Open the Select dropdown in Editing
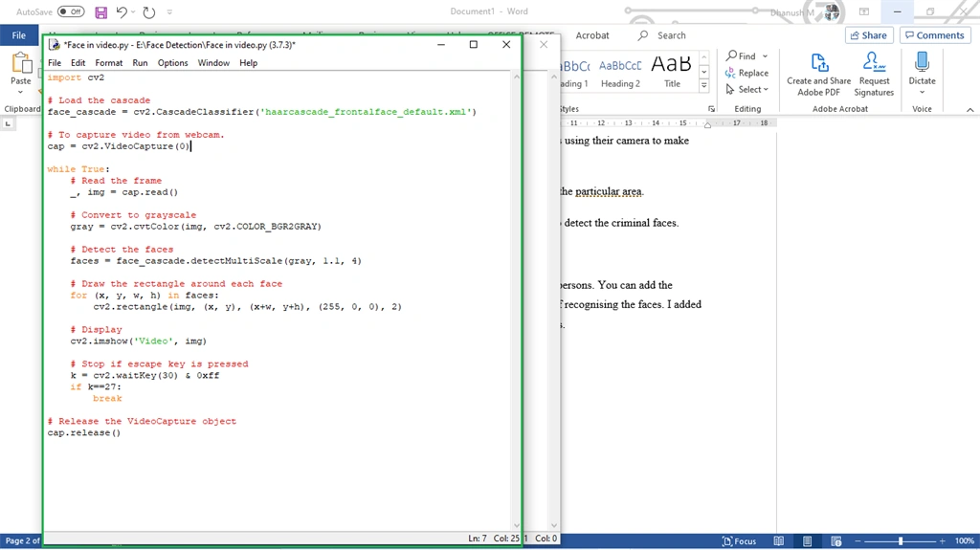 point(746,89)
